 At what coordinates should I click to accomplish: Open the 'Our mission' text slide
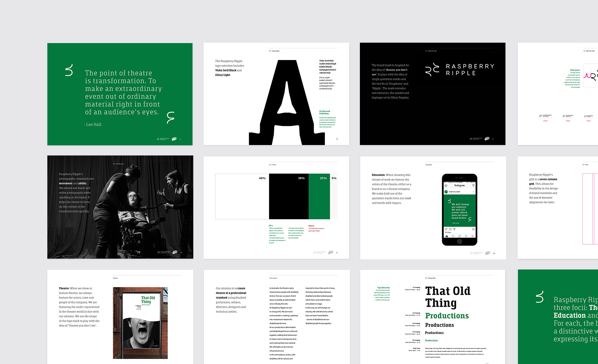coord(277,317)
